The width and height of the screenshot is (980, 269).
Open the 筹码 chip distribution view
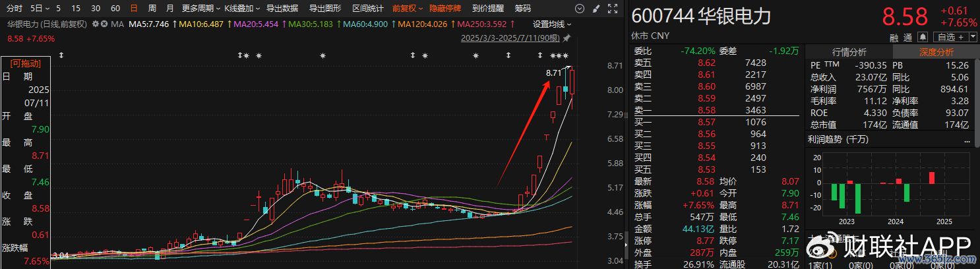pos(522,9)
